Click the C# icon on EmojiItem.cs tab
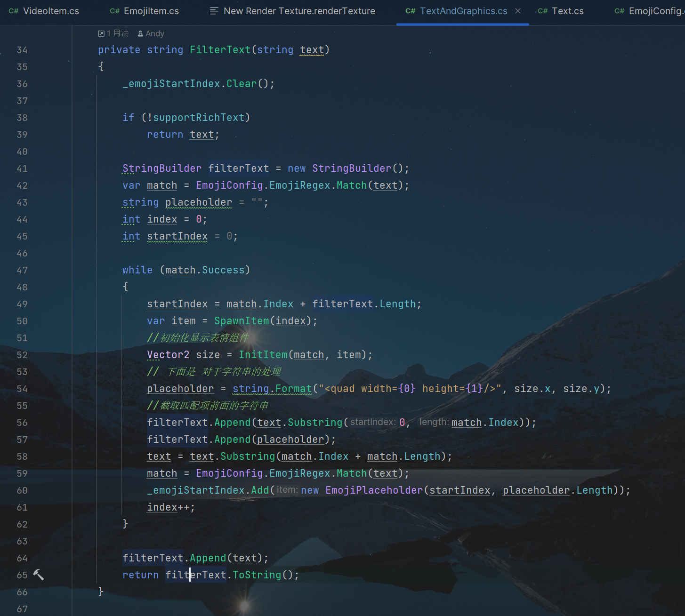Image resolution: width=685 pixels, height=616 pixels. 114,11
